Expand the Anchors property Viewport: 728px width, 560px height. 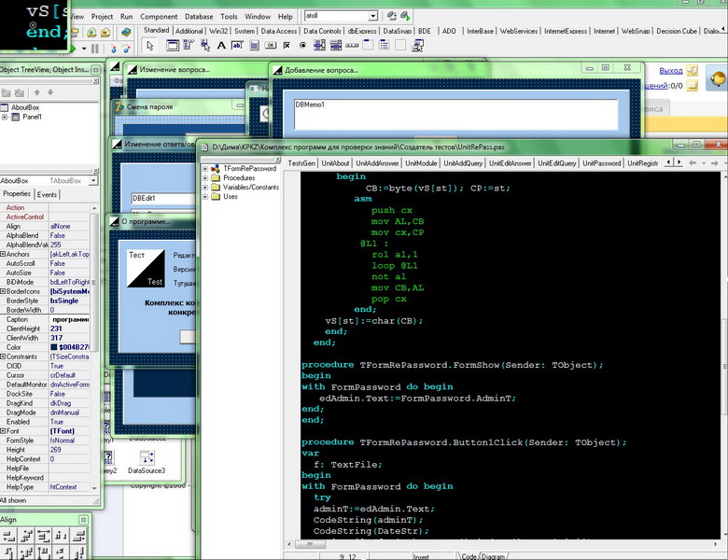pyautogui.click(x=3, y=254)
